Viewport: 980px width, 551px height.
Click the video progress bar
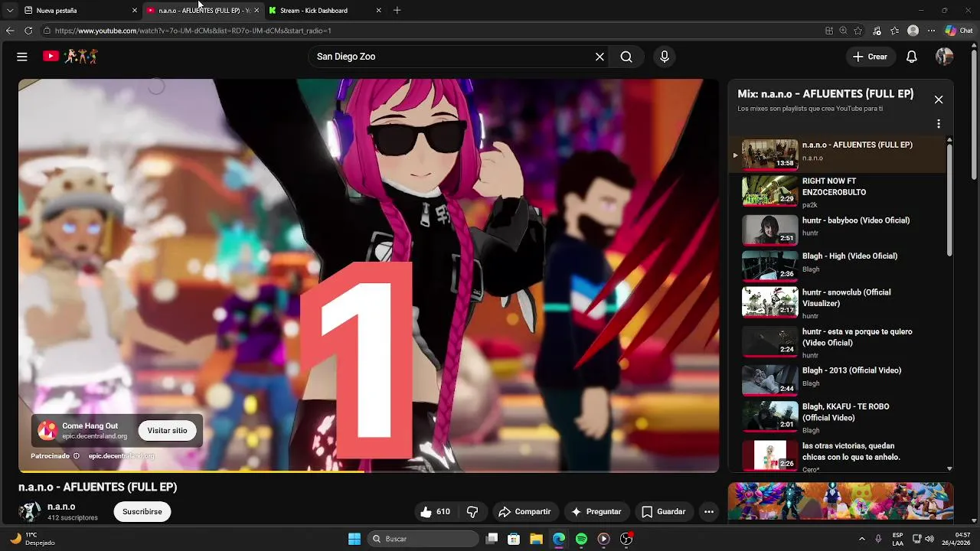pos(368,471)
